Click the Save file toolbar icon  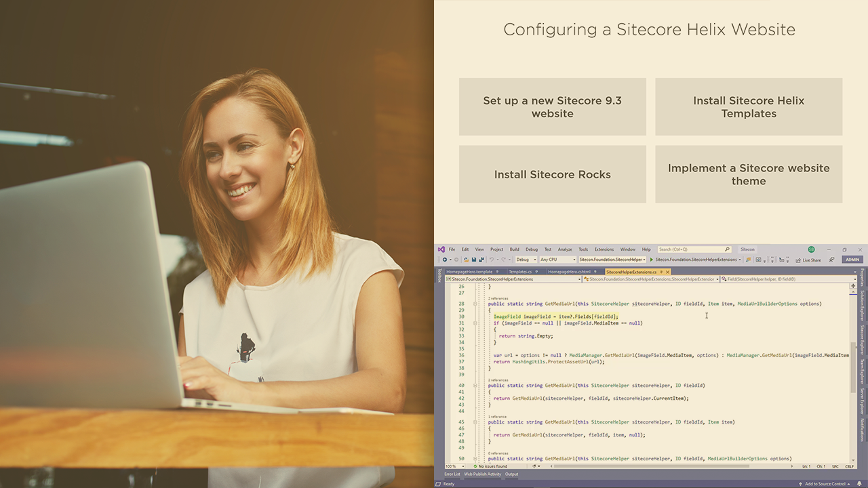[x=474, y=260]
